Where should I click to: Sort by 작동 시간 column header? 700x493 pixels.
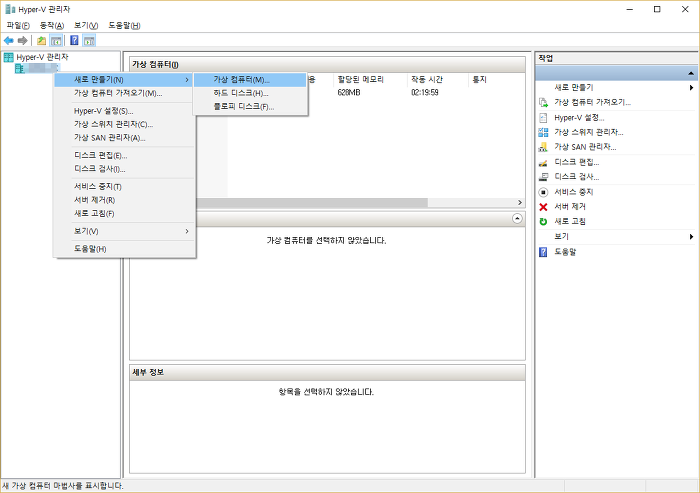click(438, 79)
